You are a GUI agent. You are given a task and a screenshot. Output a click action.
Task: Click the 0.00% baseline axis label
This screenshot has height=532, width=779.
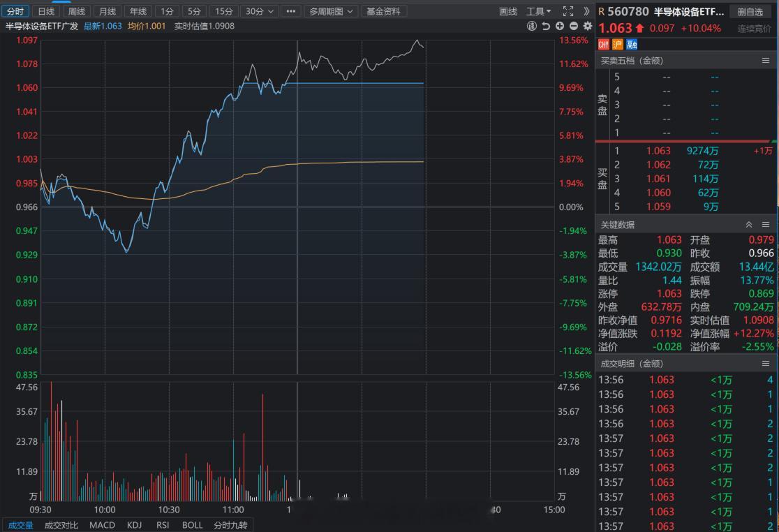click(x=571, y=207)
